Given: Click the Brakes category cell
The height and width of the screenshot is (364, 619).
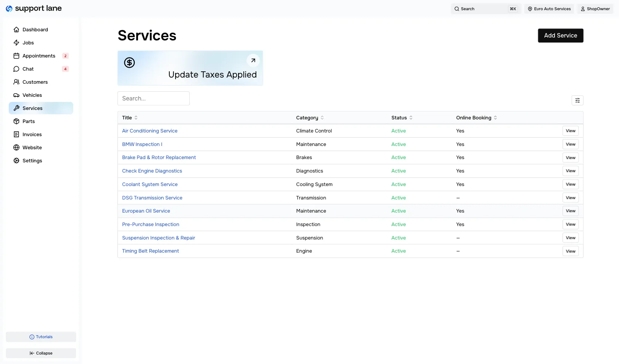Looking at the screenshot, I should coord(304,157).
